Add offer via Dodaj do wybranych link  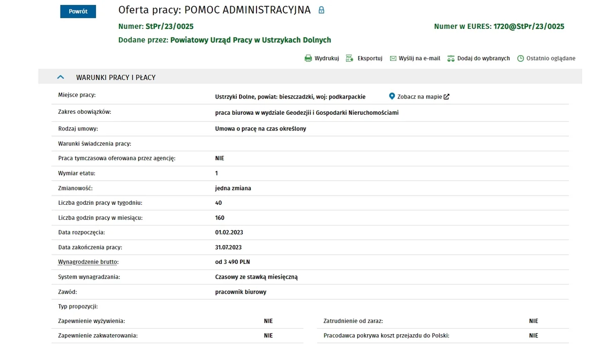pyautogui.click(x=483, y=59)
